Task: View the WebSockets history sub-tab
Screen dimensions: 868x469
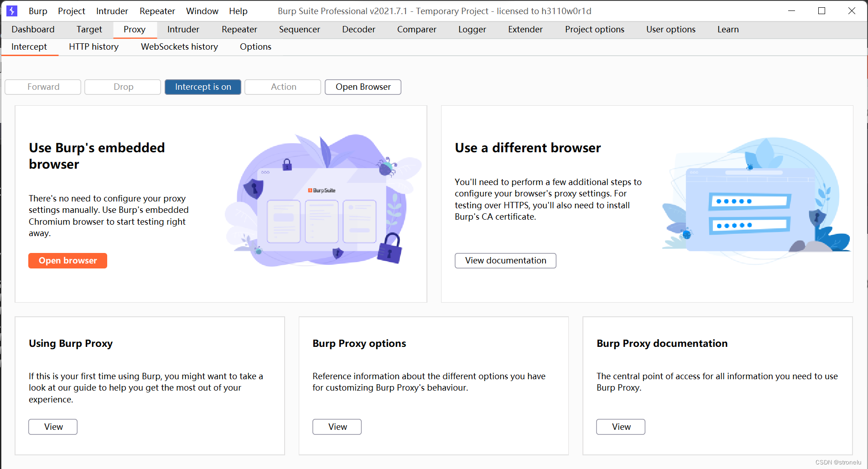Action: point(180,47)
